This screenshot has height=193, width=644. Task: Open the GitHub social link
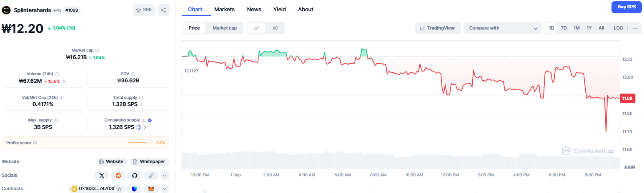[x=135, y=176]
